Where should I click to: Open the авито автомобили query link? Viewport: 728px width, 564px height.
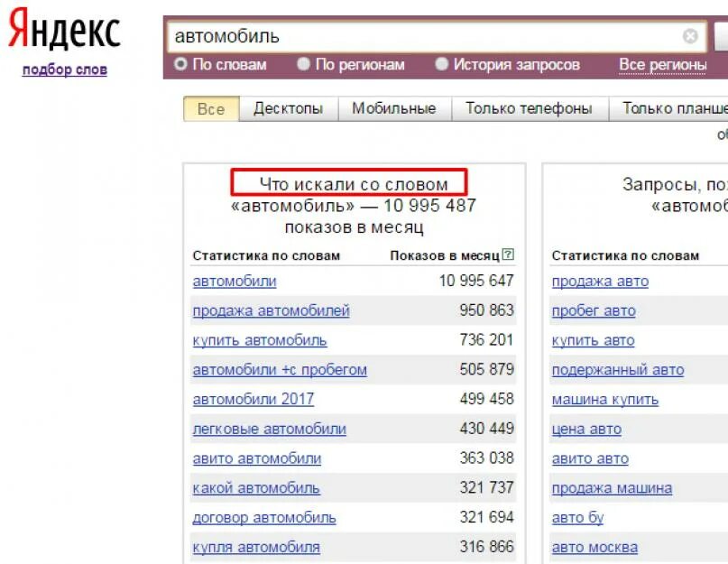(257, 458)
